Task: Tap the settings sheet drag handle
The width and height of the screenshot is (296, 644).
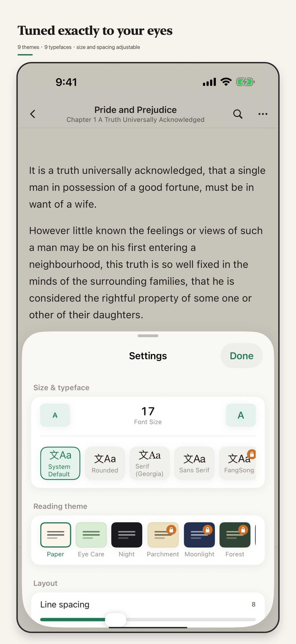Action: tap(148, 336)
